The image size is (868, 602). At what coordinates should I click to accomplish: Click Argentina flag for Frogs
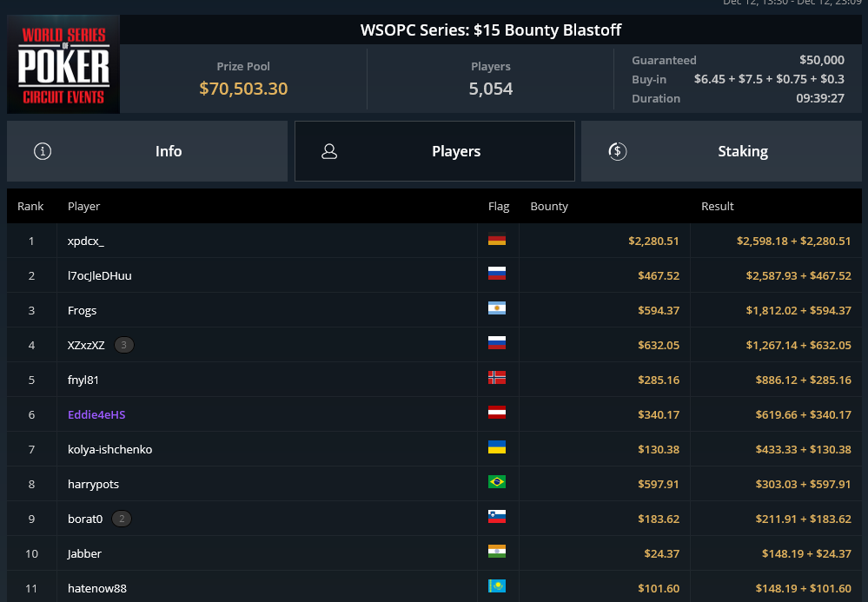[496, 308]
